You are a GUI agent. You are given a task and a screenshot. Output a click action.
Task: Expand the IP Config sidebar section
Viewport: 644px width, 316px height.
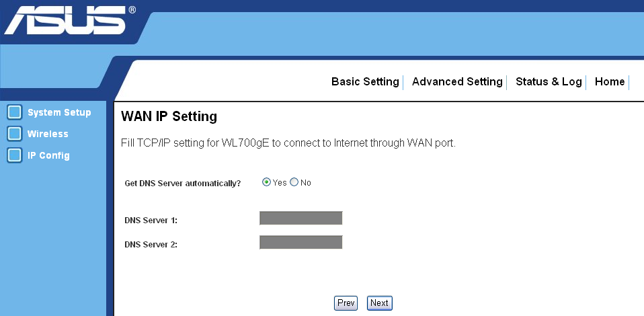coord(48,156)
